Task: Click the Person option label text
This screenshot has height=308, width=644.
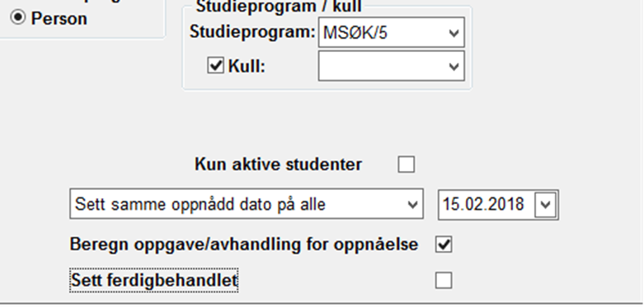Action: click(x=59, y=18)
